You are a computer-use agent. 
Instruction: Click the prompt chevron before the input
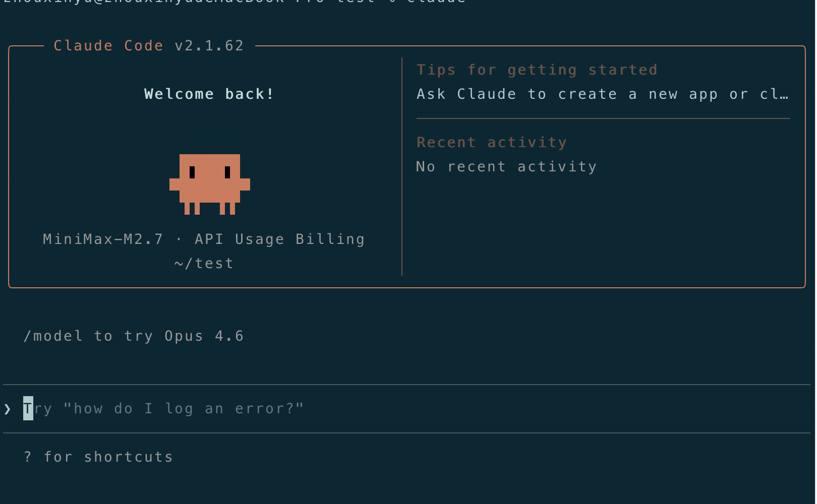click(8, 409)
